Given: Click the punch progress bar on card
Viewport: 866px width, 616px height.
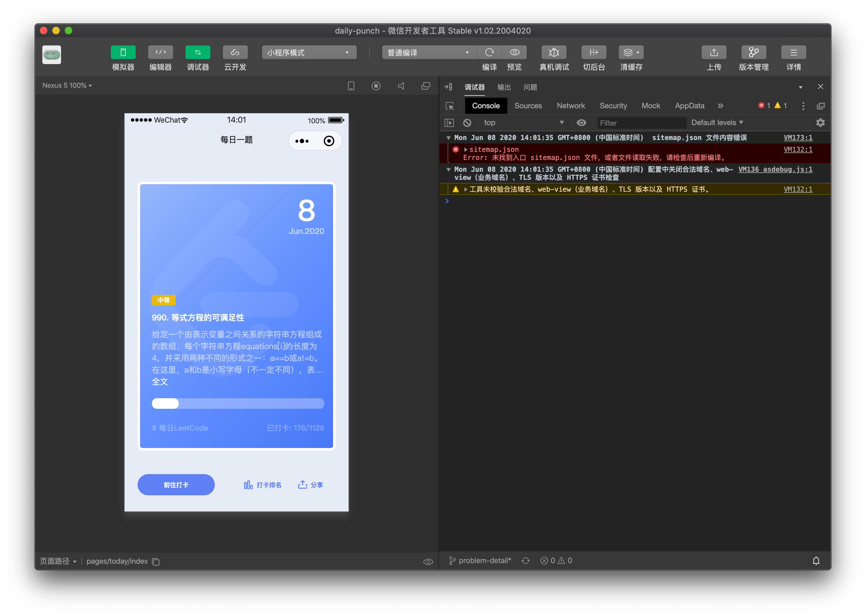Looking at the screenshot, I should 238,403.
